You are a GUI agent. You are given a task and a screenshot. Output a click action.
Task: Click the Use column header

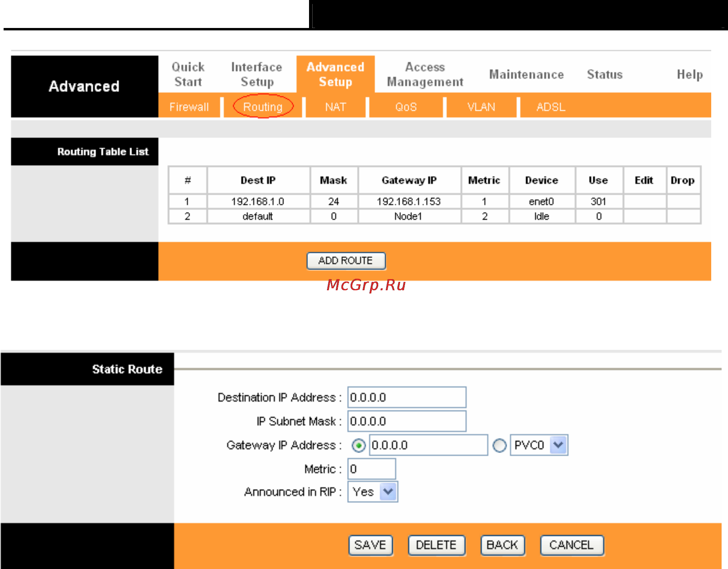[x=598, y=180]
